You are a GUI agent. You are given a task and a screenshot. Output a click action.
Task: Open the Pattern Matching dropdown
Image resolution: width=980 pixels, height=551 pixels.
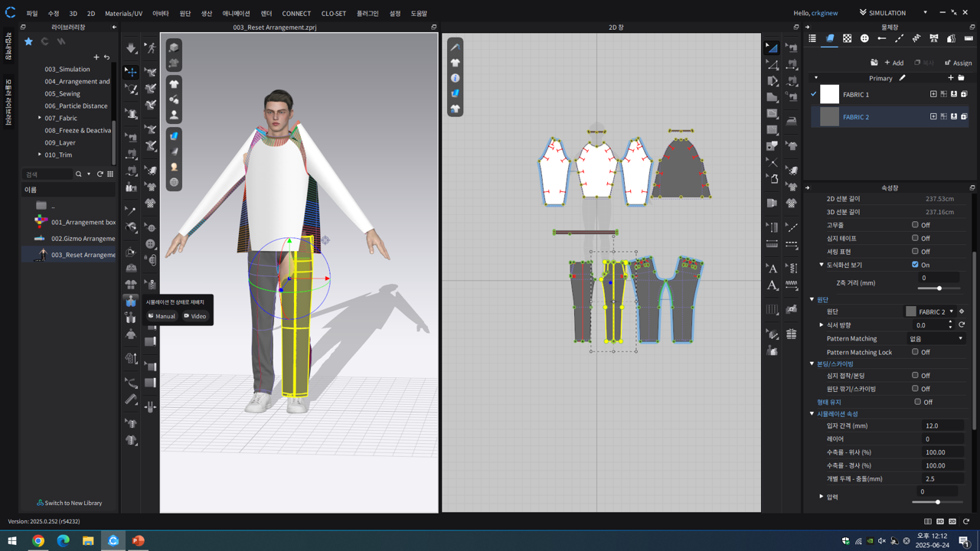point(935,338)
